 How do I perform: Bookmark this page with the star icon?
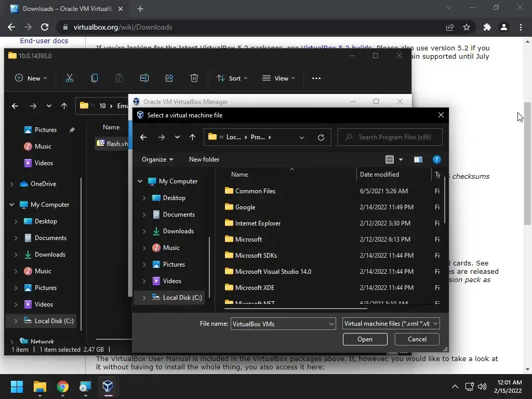tap(467, 27)
